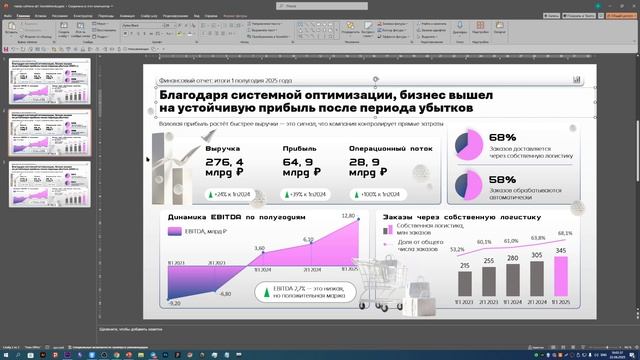Open Контур фигуры shape outline dropdown

[x=392, y=30]
